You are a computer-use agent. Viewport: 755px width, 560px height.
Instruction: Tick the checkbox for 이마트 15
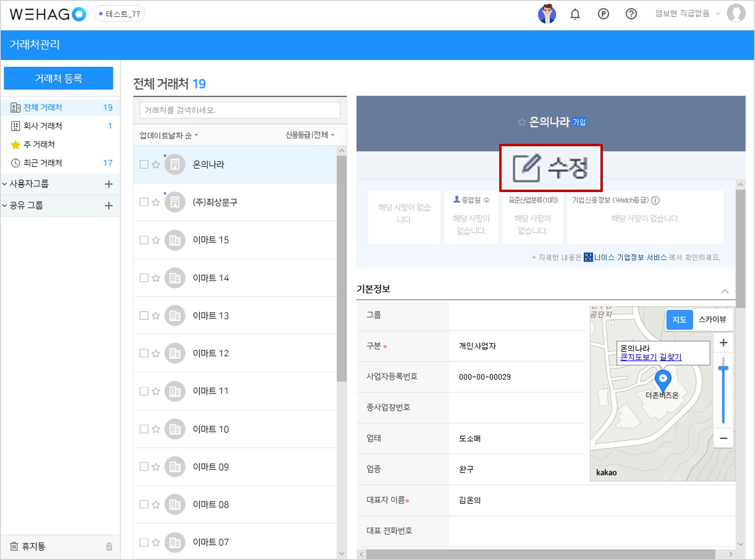144,240
